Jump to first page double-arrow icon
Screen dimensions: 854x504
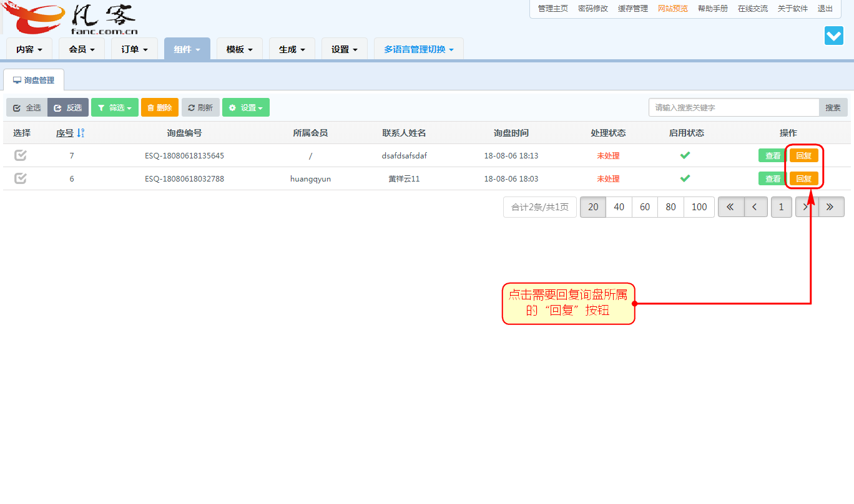coord(730,207)
